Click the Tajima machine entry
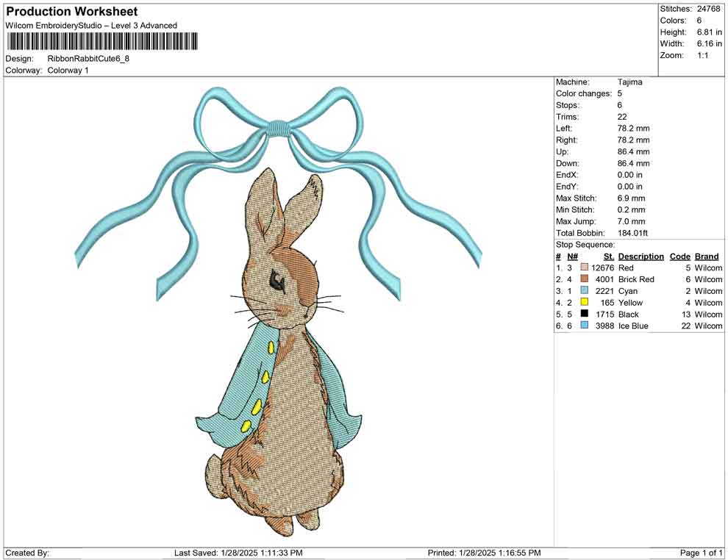This screenshot has height=560, width=728. (x=629, y=82)
